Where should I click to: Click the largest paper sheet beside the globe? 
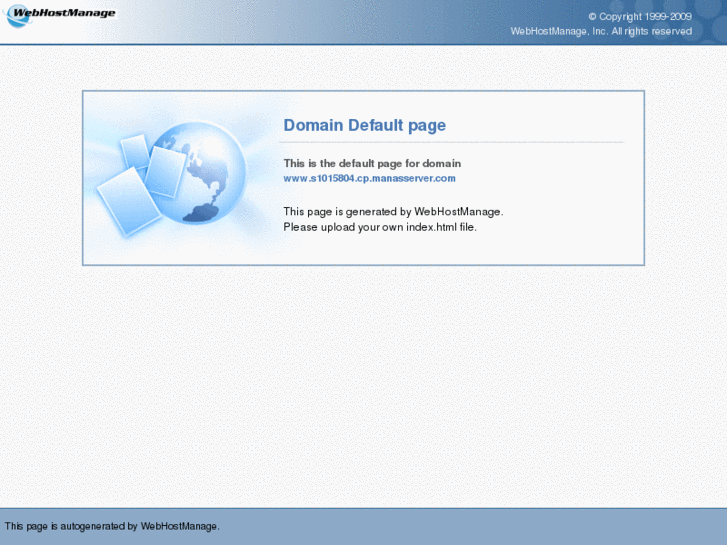tap(128, 201)
